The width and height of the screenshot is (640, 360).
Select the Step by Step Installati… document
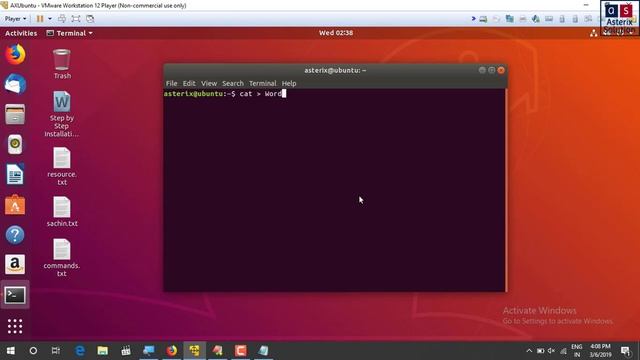coord(62,114)
